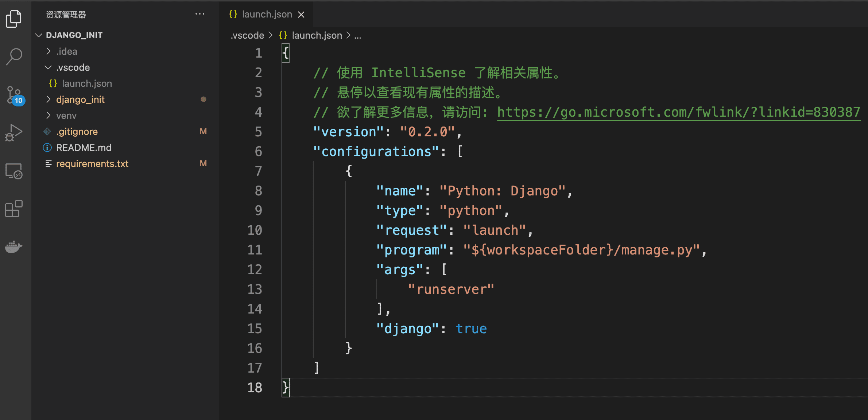Image resolution: width=868 pixels, height=420 pixels.
Task: Click the JSON braces icon in breadcrumb
Action: [x=283, y=35]
